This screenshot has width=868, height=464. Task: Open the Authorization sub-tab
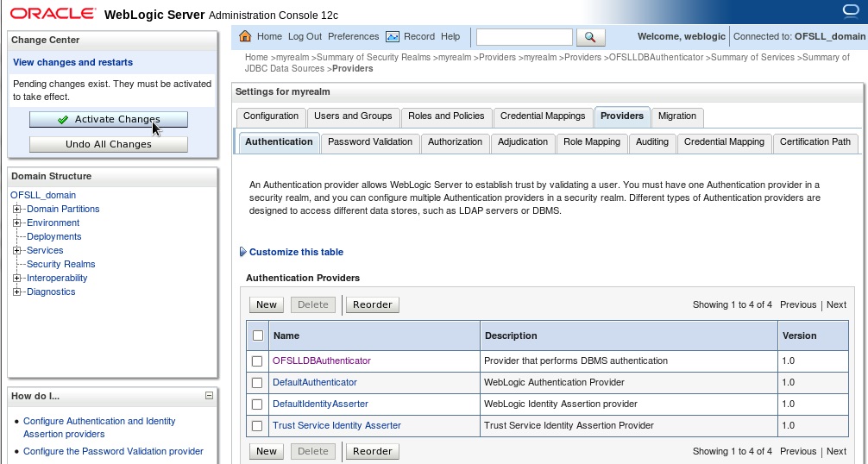coord(455,142)
